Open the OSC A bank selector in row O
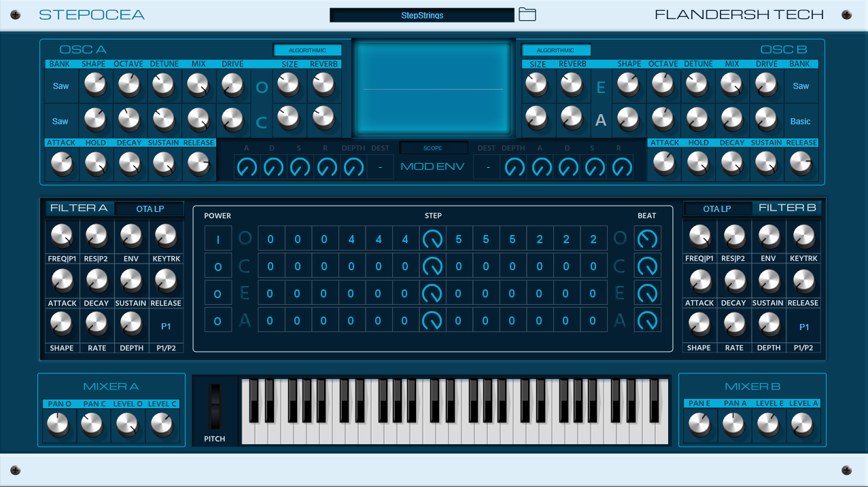This screenshot has height=487, width=868. pyautogui.click(x=60, y=86)
